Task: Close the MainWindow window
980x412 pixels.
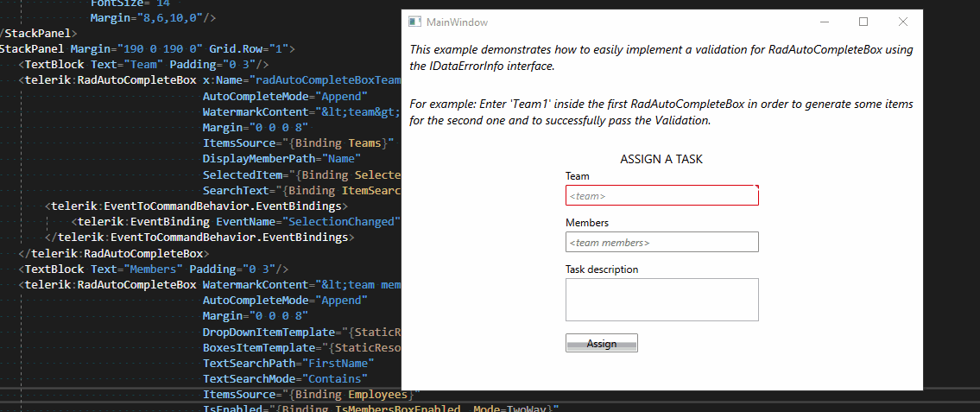Action: (x=902, y=22)
